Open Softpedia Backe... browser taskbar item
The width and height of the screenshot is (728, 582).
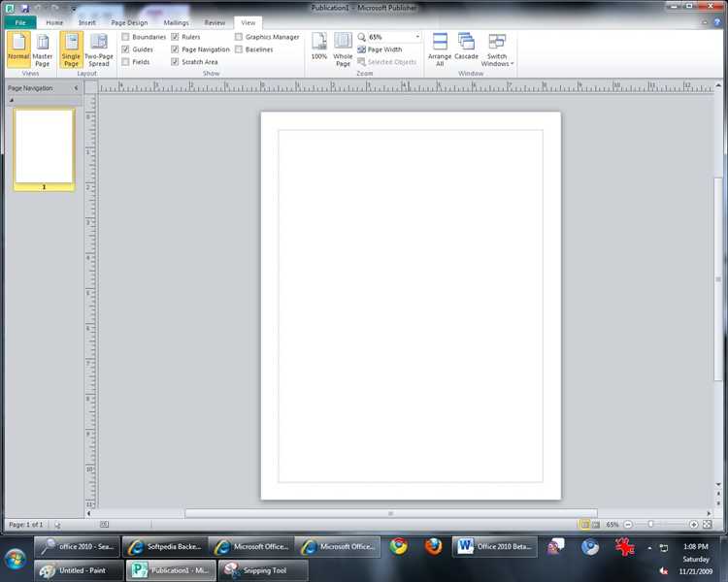[164, 546]
